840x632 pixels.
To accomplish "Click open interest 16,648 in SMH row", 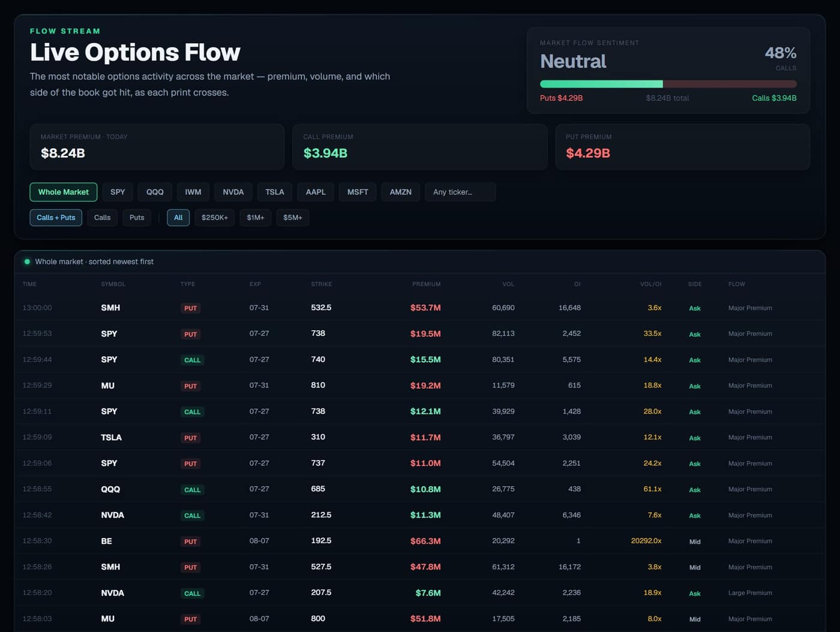I will point(569,308).
